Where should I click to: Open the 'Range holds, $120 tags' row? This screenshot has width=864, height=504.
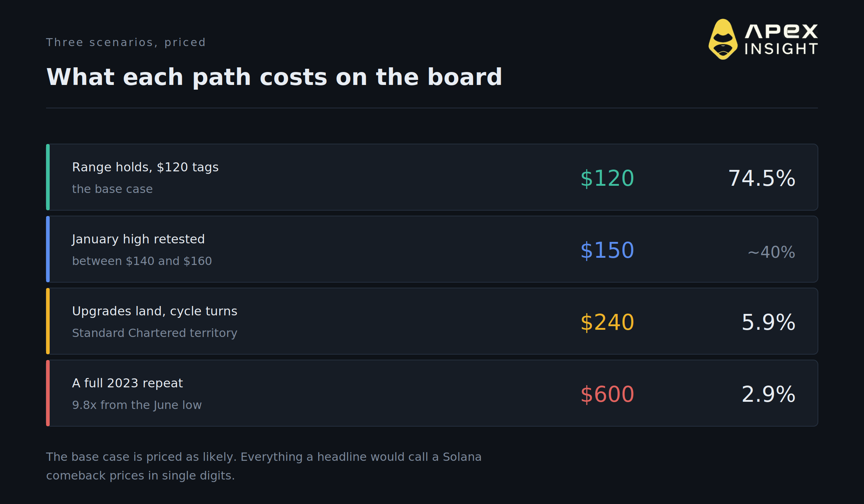(x=432, y=177)
